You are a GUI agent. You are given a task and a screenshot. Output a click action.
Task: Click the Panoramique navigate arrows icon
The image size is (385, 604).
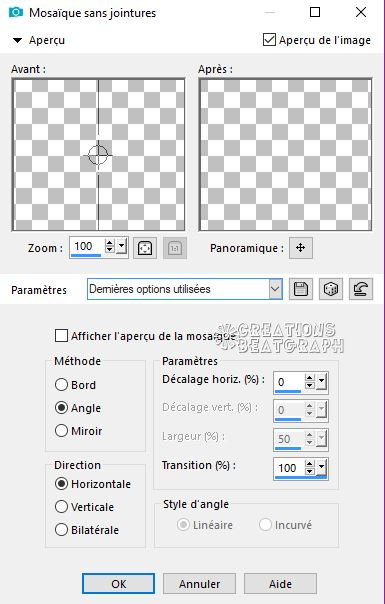pyautogui.click(x=301, y=248)
